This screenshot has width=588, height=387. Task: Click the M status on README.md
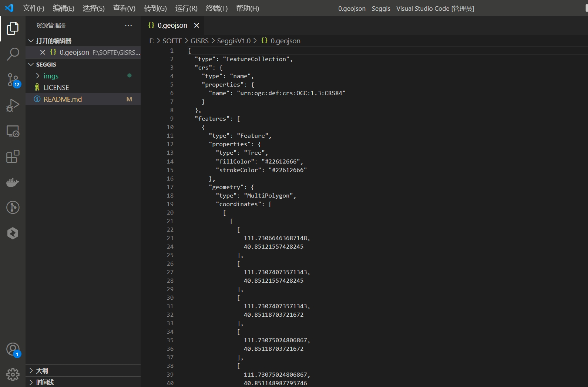tap(129, 99)
